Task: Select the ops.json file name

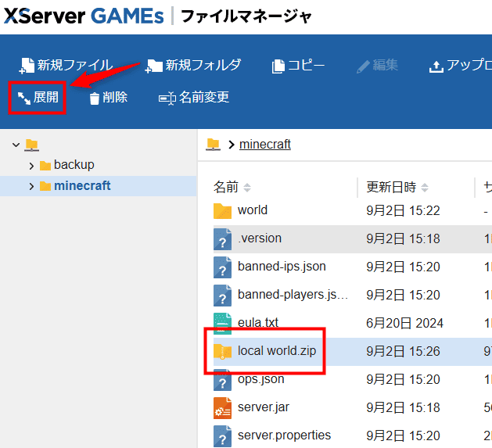Action: point(261,379)
